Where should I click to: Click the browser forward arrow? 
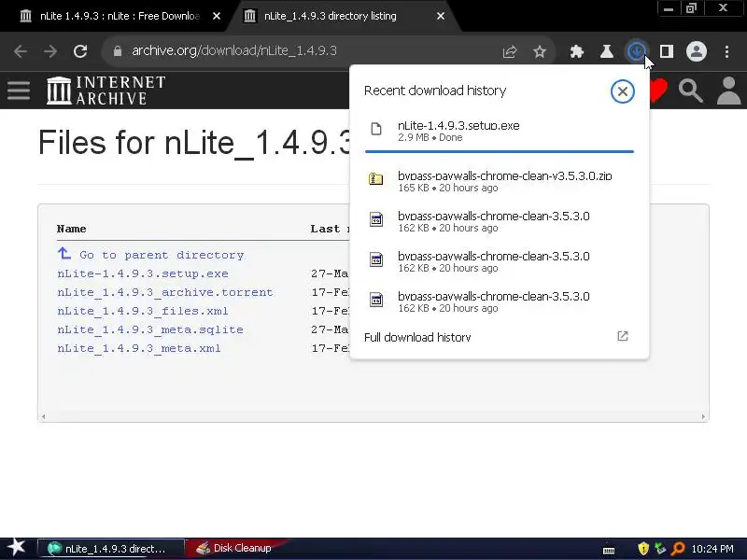(x=50, y=51)
